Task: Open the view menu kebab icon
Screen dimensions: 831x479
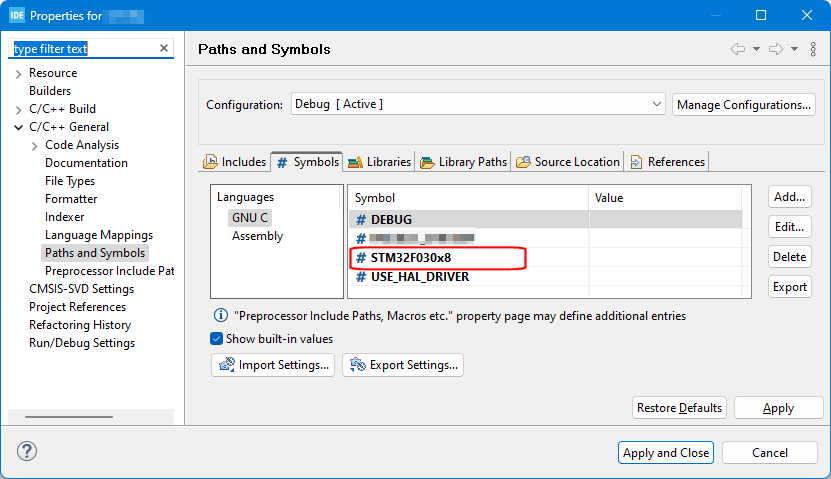Action: point(811,49)
